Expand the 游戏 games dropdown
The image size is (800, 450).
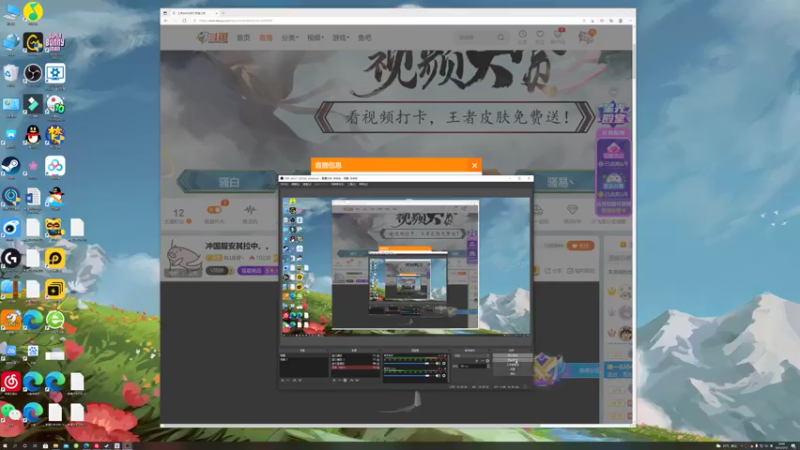point(341,38)
